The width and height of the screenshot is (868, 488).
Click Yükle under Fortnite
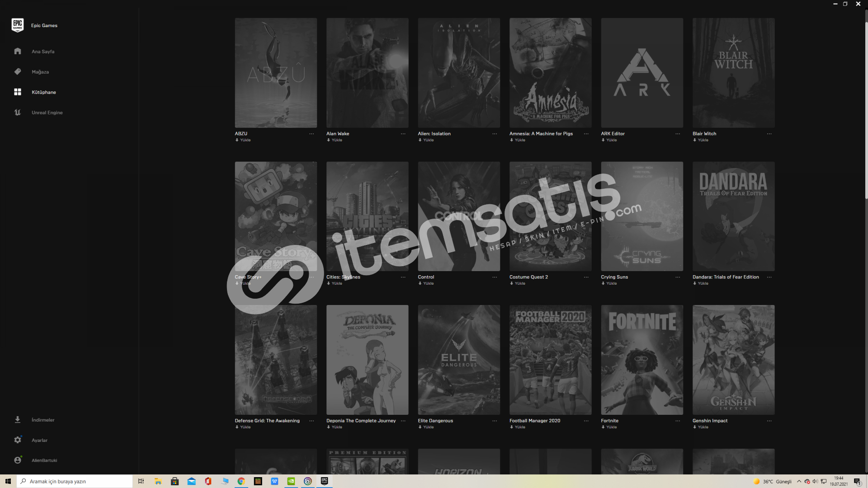click(x=609, y=427)
